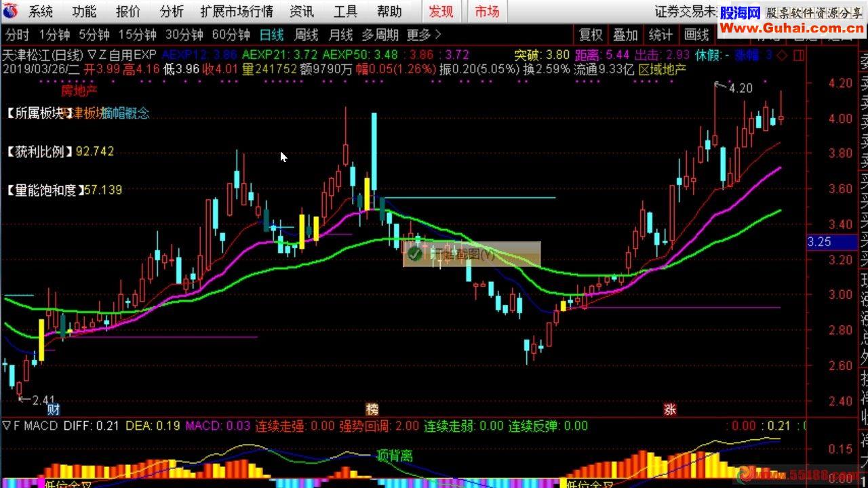Expand the MACD indicator triangle menu

[6, 426]
